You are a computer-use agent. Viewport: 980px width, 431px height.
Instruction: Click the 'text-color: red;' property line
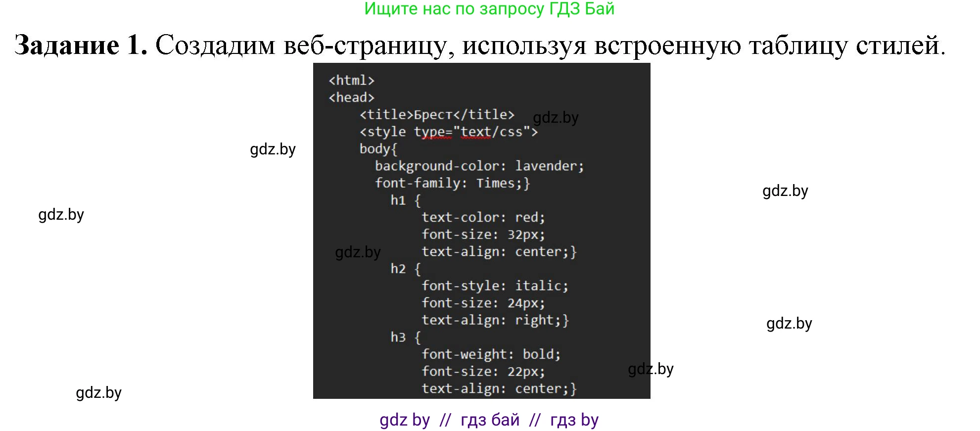pos(483,217)
